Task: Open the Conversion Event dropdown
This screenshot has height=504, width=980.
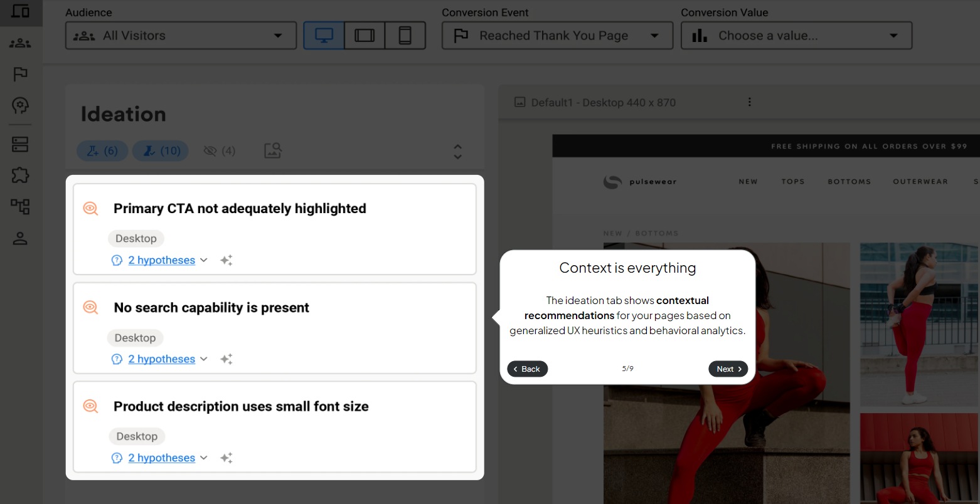Action: (557, 36)
